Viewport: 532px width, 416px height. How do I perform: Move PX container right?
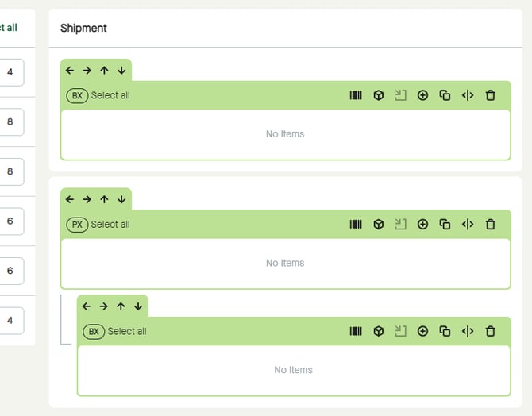tap(87, 199)
